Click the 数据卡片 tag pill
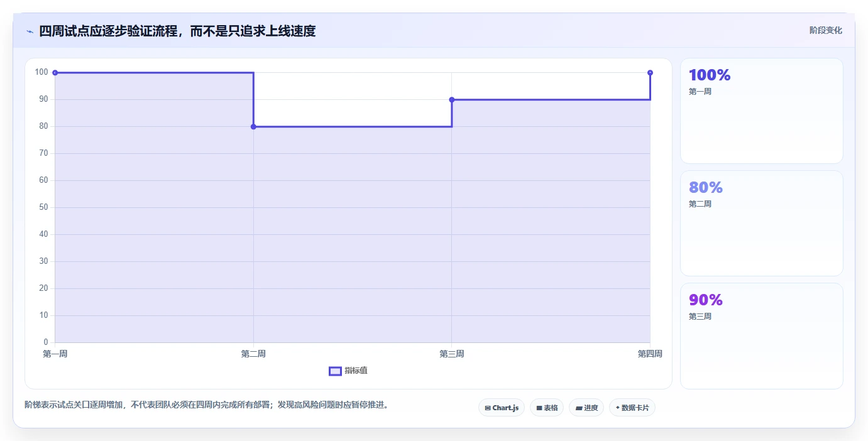 632,408
